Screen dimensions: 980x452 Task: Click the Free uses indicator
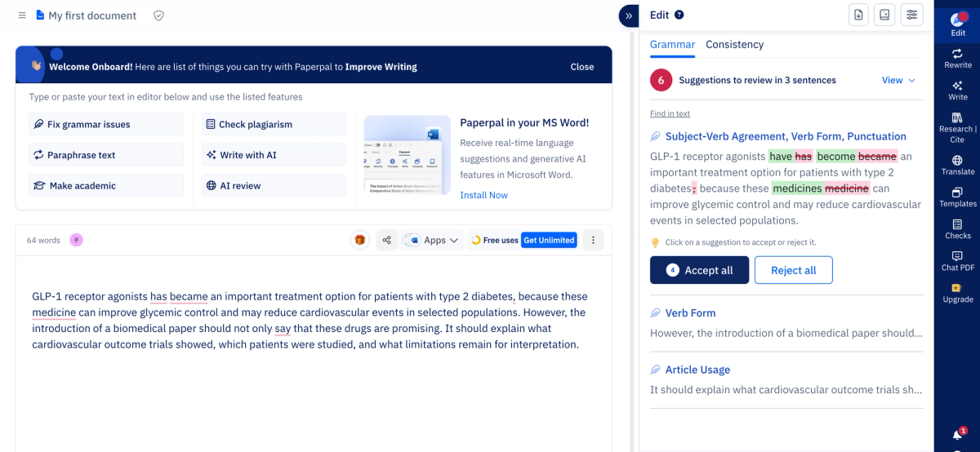point(495,240)
